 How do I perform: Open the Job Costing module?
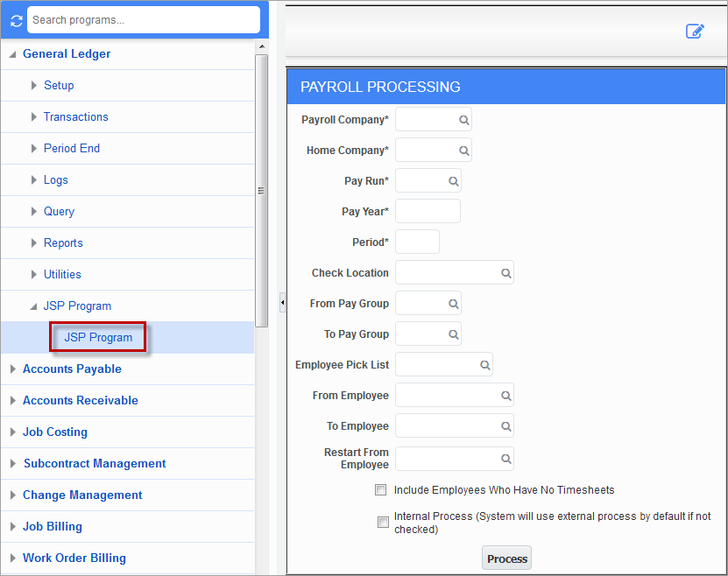click(x=54, y=432)
